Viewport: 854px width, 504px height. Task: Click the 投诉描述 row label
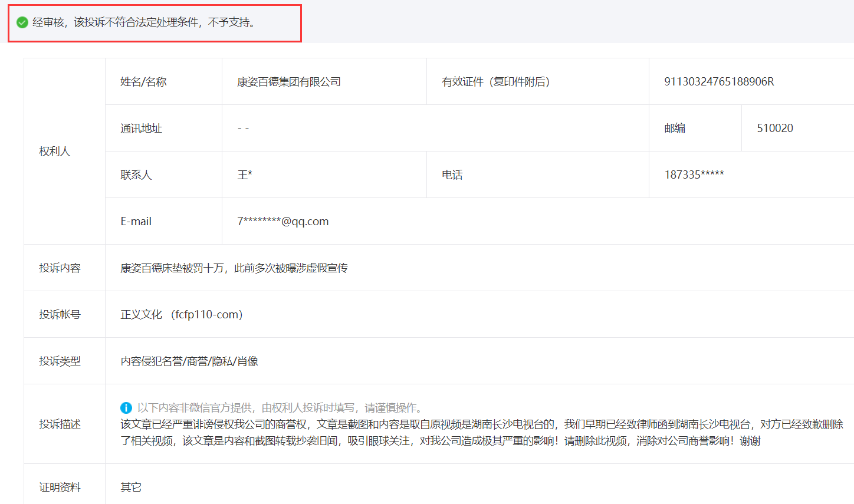pyautogui.click(x=60, y=424)
